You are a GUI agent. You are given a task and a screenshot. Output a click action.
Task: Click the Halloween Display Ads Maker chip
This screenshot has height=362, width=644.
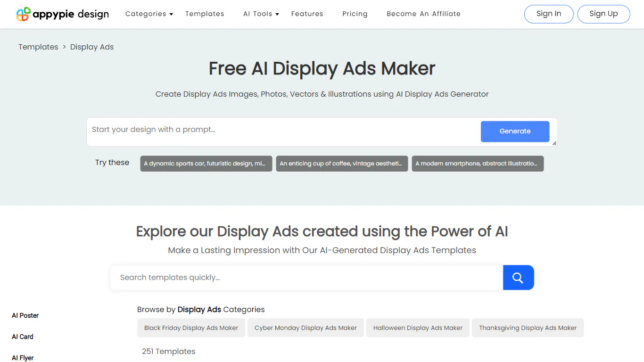point(418,328)
